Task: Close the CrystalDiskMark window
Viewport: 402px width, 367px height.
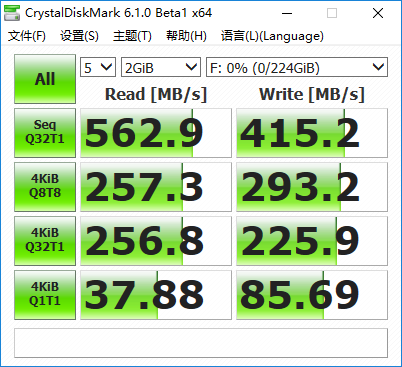Action: (378, 13)
